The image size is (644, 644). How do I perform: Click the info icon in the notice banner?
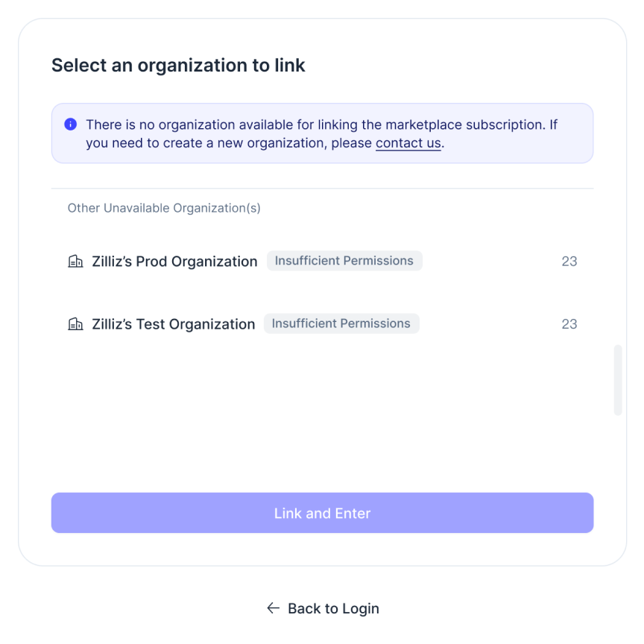(71, 124)
